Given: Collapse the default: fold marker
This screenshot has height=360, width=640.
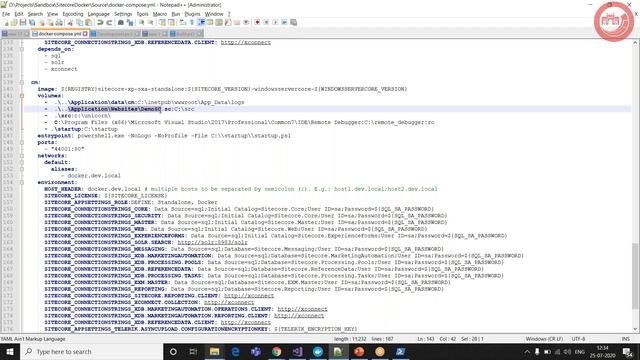Looking at the screenshot, I should (22, 162).
